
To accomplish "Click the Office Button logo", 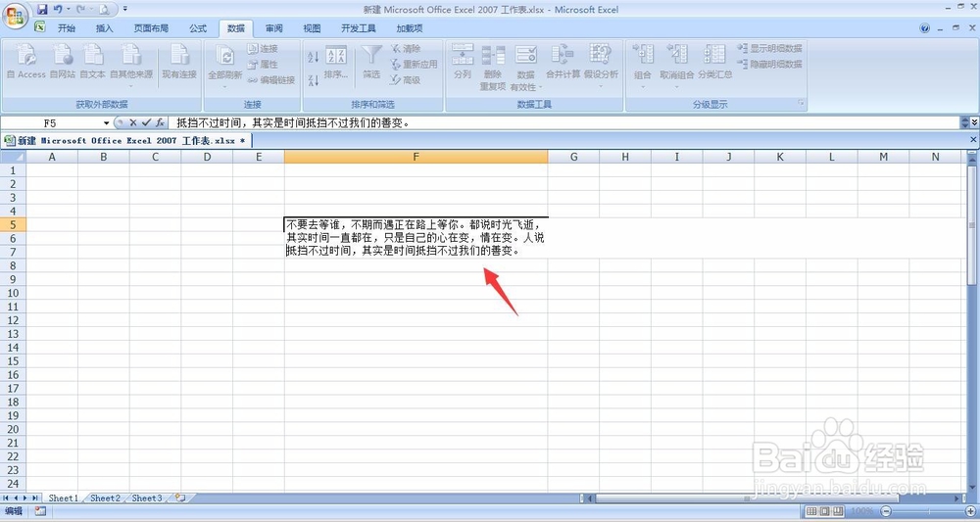I will [15, 15].
